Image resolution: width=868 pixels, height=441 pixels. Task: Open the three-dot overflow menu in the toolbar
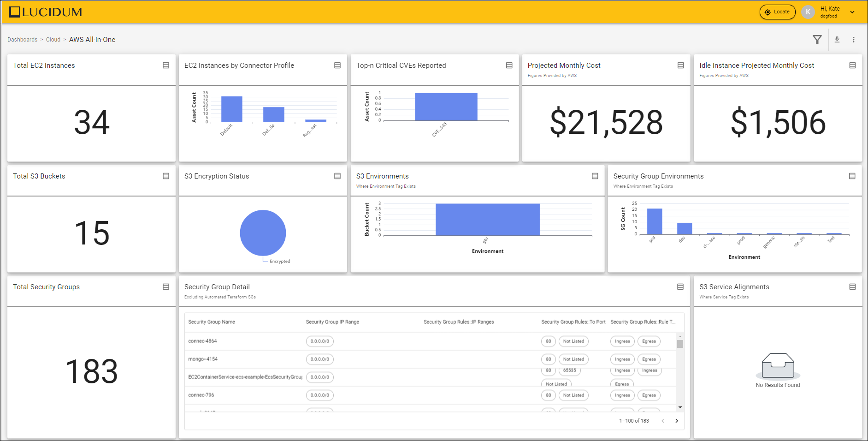(854, 40)
